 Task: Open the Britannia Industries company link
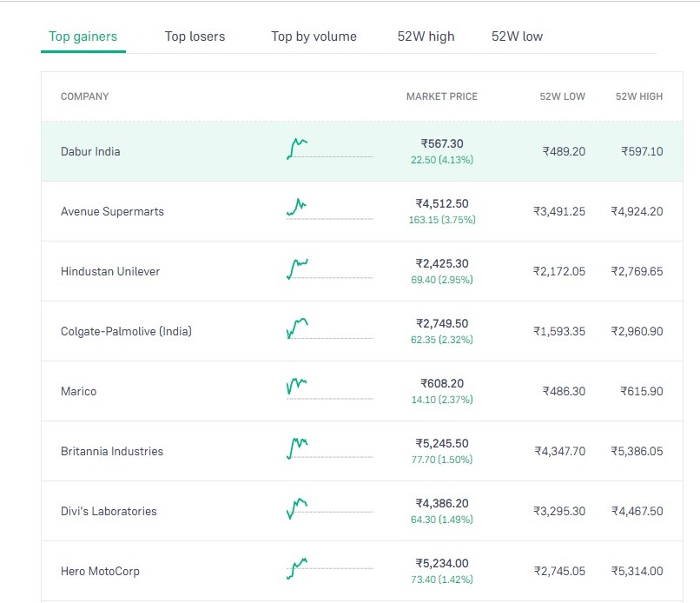click(112, 451)
